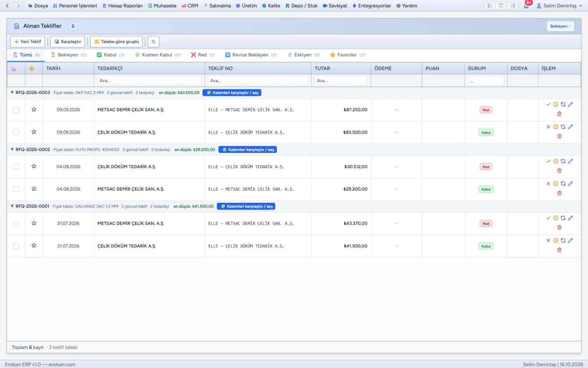588x368 pixels.
Task: Edit the ₺30.512,00 ÇELİK DÖKÜM offer
Action: click(x=570, y=161)
